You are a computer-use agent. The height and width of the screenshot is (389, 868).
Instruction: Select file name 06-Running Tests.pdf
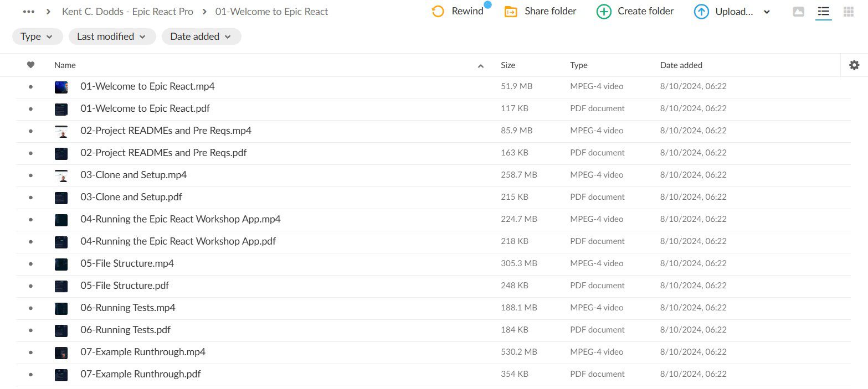click(126, 330)
